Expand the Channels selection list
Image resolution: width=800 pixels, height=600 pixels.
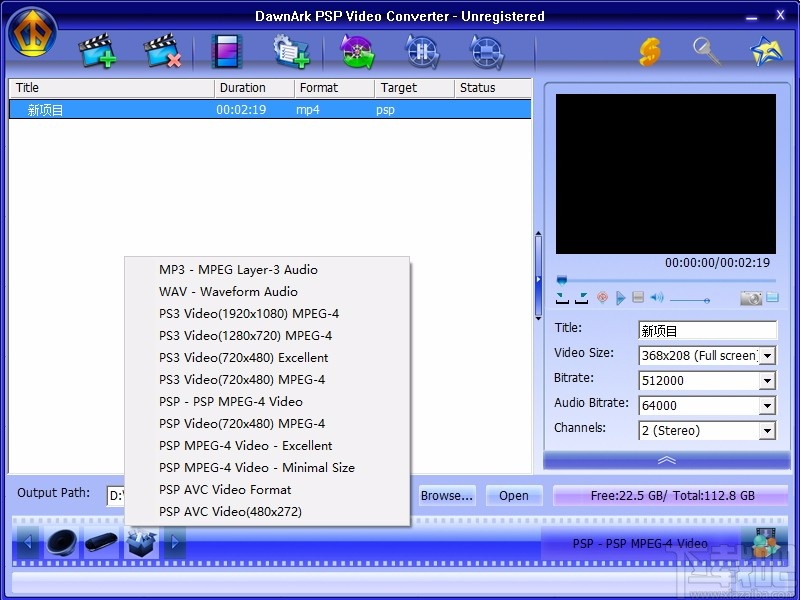768,430
